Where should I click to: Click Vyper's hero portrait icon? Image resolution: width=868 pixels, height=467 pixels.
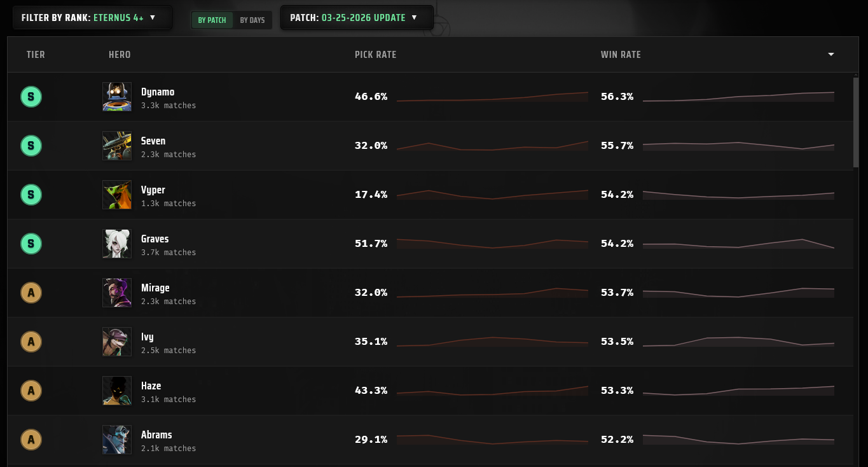tap(117, 195)
